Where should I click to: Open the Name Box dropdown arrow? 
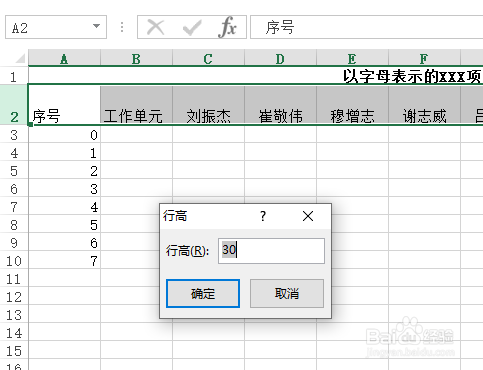pyautogui.click(x=96, y=26)
